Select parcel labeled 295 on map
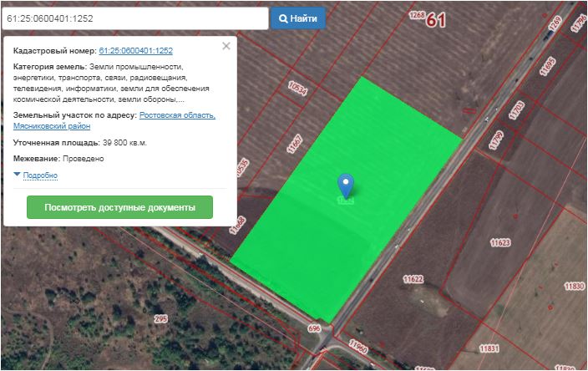Image resolution: width=588 pixels, height=371 pixels. tap(160, 318)
